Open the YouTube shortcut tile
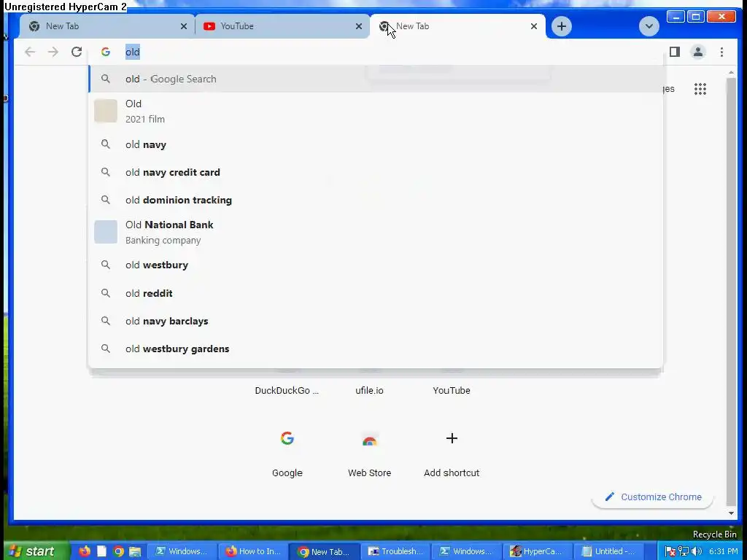This screenshot has width=747, height=560. [452, 391]
